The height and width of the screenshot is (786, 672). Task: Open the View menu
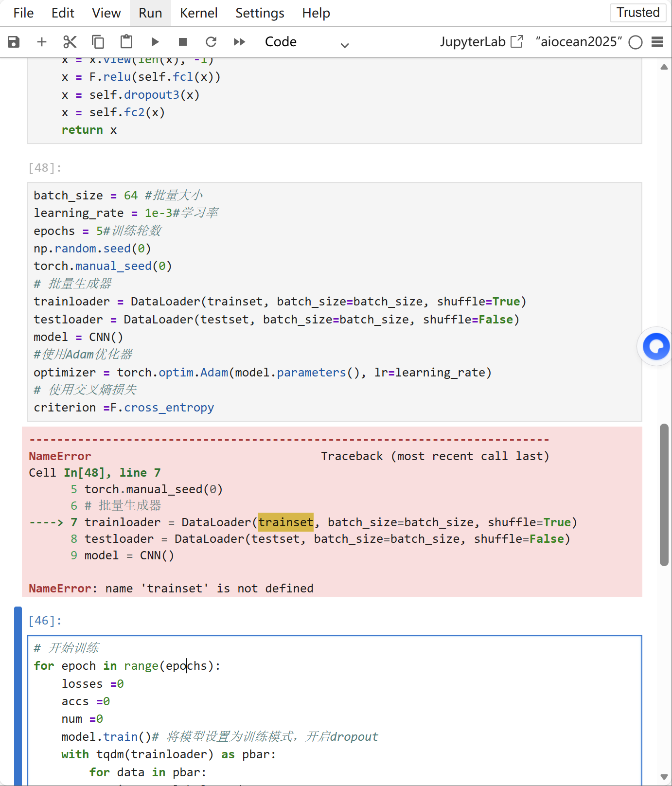click(x=106, y=13)
